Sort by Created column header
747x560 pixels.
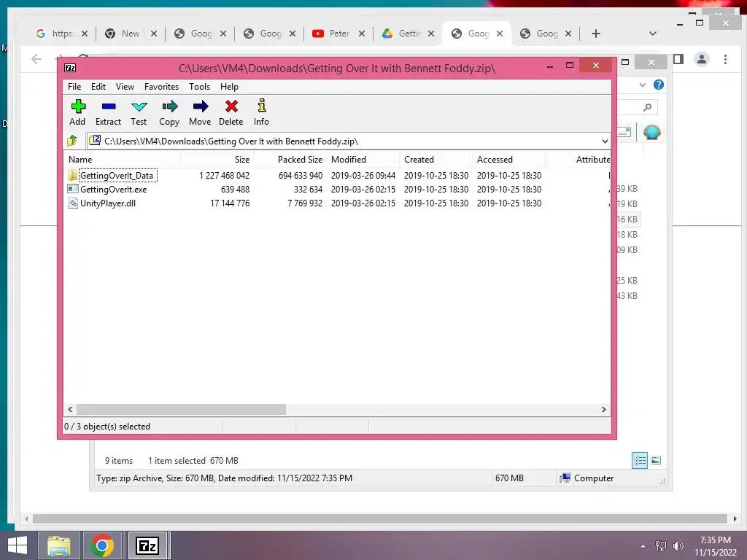436,160
